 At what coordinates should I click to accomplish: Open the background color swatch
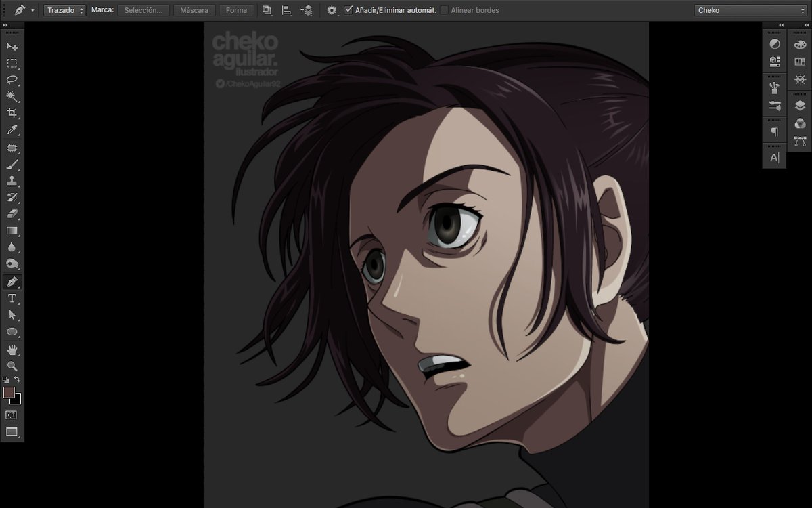(17, 400)
